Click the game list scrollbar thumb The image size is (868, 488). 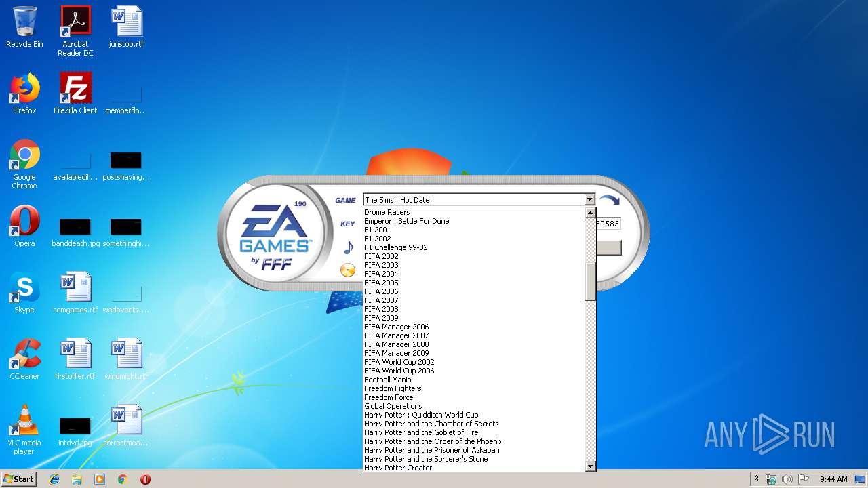tap(590, 282)
